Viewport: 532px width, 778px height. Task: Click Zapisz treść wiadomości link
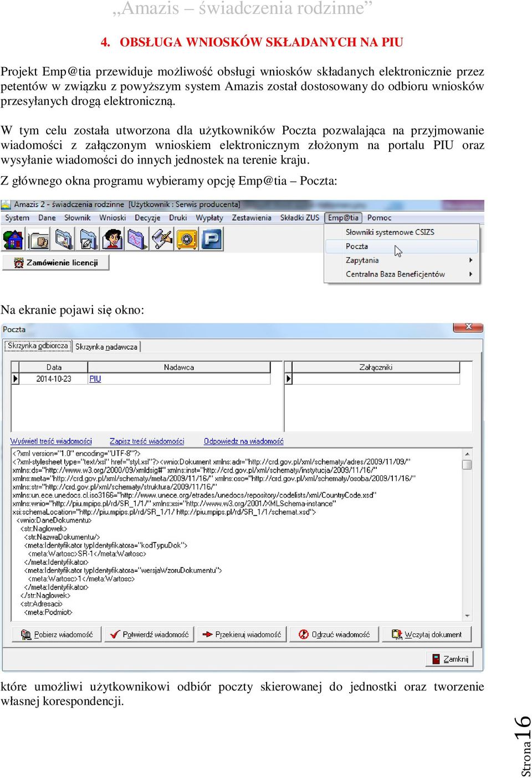(x=147, y=441)
